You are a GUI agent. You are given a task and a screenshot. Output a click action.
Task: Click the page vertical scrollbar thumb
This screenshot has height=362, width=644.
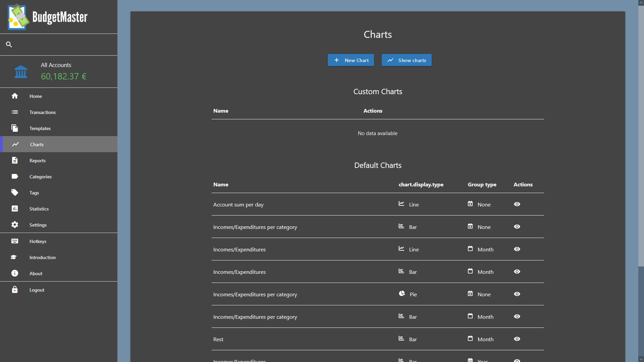641,136
